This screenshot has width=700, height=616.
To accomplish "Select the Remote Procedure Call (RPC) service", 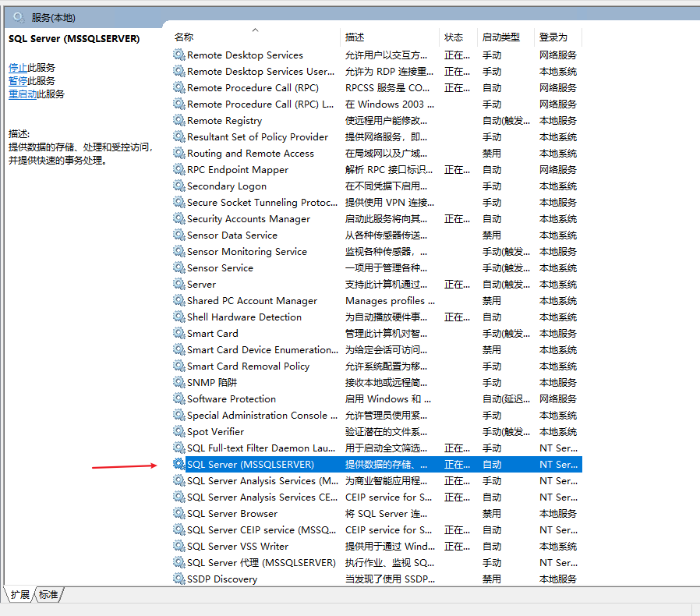I will (x=377, y=87).
